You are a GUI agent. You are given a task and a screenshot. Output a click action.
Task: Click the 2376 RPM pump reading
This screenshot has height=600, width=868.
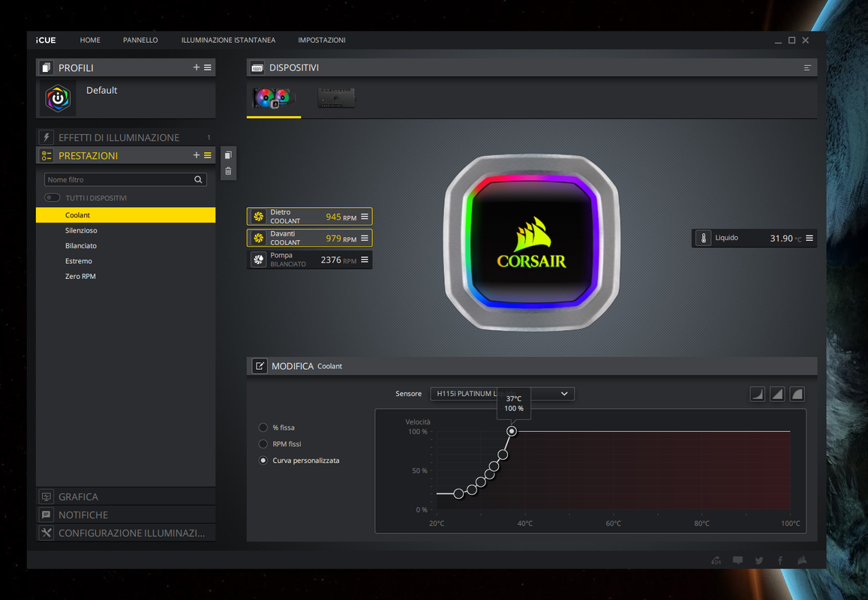338,259
